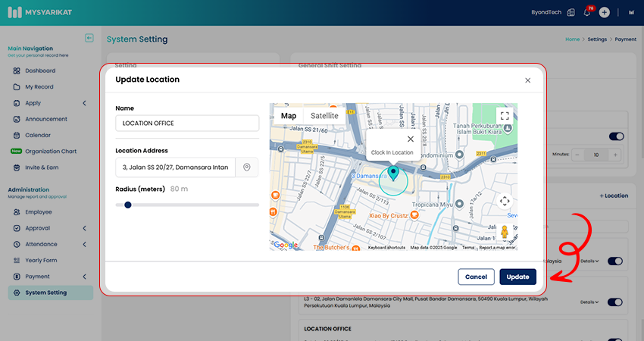Click the Location Address input field
This screenshot has width=644, height=341.
click(x=175, y=167)
